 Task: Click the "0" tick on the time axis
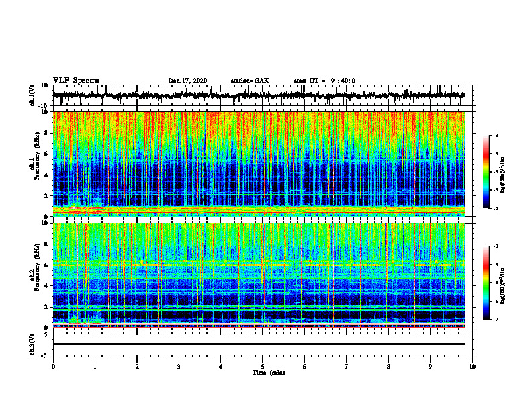pos(53,367)
